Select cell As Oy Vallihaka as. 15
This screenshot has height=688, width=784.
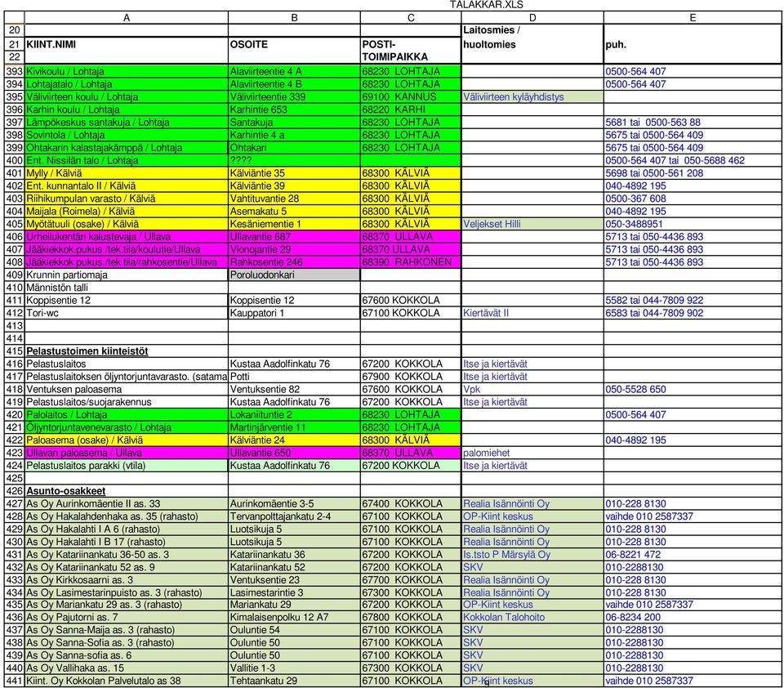(x=127, y=668)
